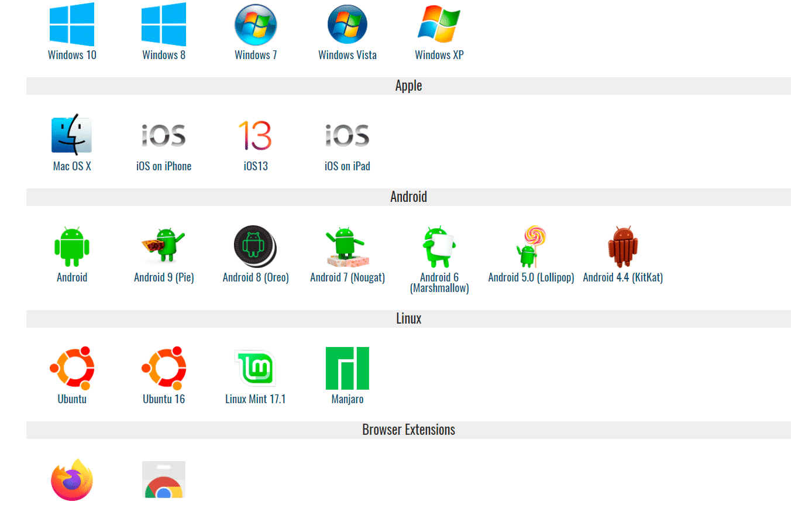Click the iOS on iPhone logo

164,136
